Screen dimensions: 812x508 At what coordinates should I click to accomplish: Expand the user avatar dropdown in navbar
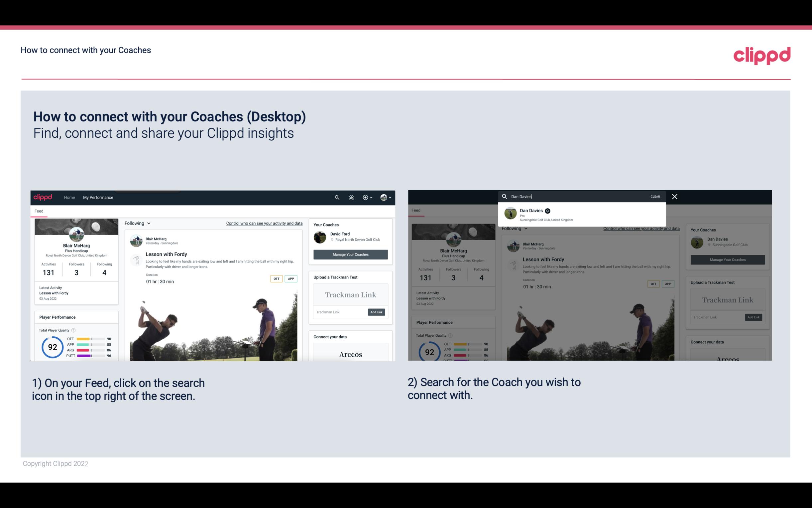387,197
